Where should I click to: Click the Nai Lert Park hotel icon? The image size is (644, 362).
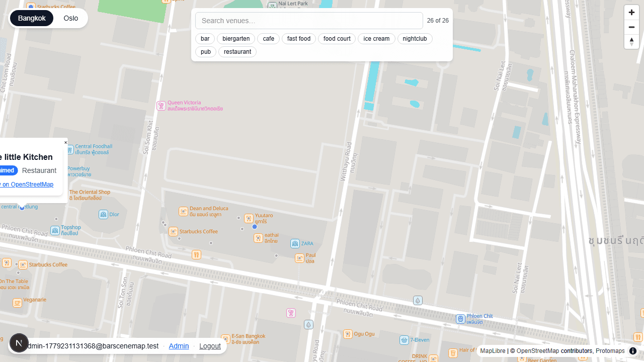tap(272, 6)
